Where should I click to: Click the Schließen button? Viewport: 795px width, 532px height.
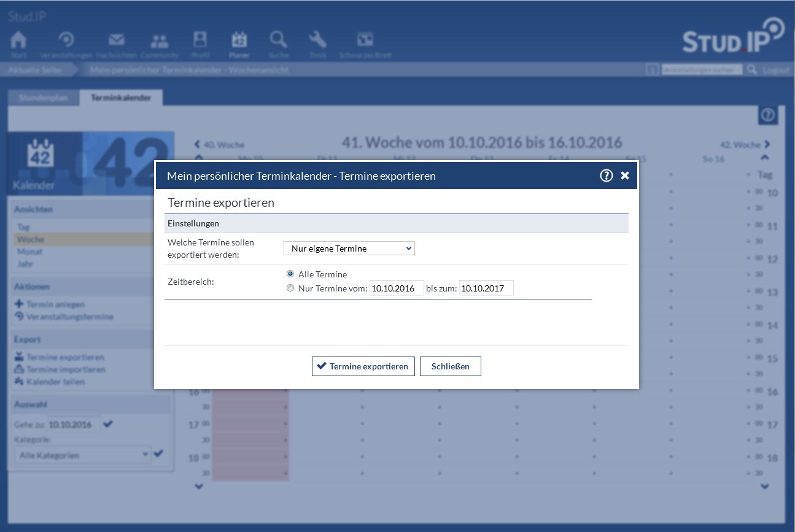click(450, 366)
